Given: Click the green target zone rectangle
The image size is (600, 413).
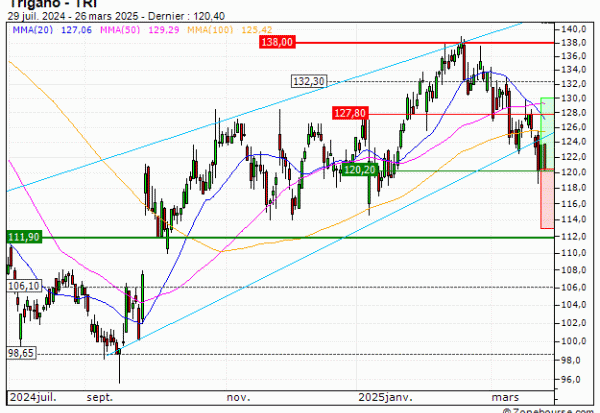Looking at the screenshot, I should click(548, 133).
